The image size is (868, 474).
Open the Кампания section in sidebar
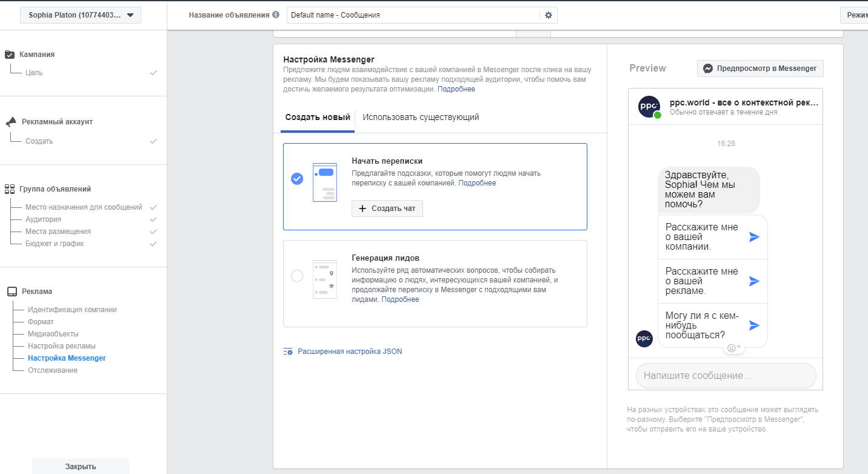point(37,55)
